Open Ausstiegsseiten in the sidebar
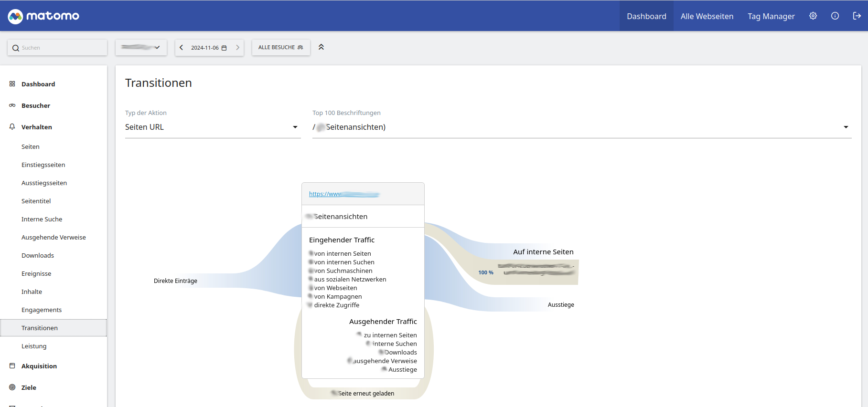Image resolution: width=868 pixels, height=407 pixels. pos(44,183)
